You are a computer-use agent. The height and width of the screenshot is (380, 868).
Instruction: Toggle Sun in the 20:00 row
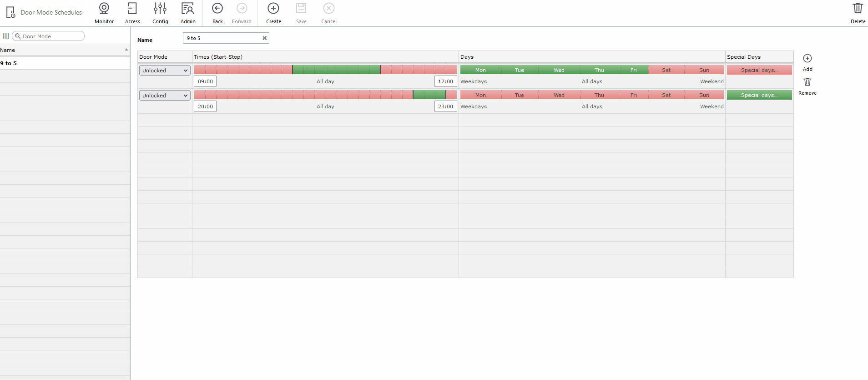click(x=704, y=95)
